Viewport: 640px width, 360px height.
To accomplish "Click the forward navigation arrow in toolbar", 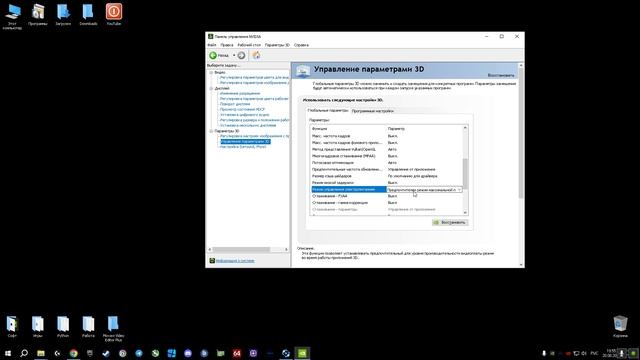I will tap(241, 56).
